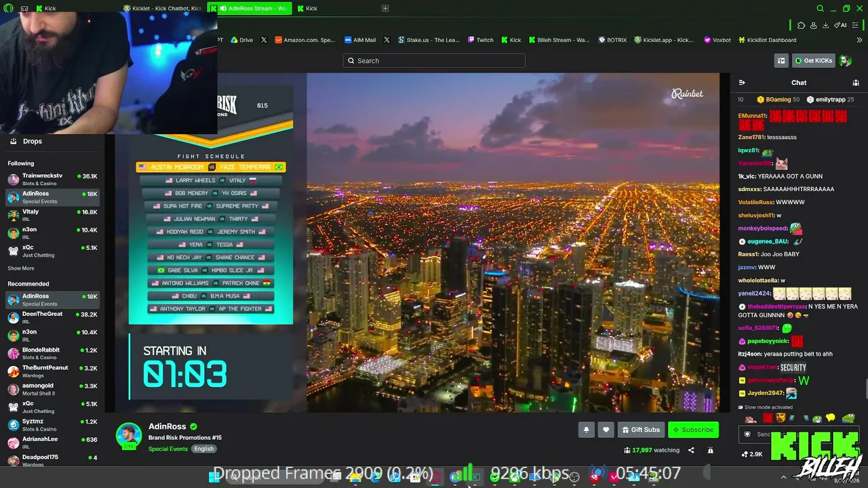Open the Billeh Stream bookmark
Viewport: 868px width, 488px height.
[x=559, y=40]
